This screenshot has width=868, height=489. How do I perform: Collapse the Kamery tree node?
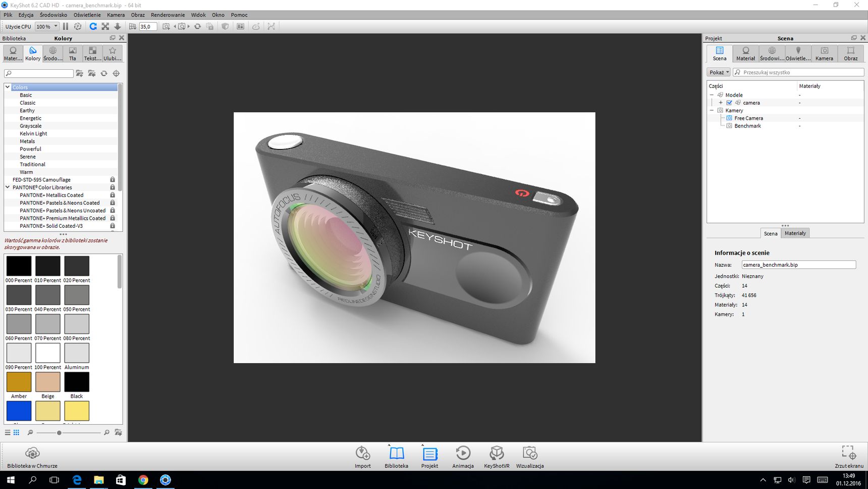[x=712, y=110]
